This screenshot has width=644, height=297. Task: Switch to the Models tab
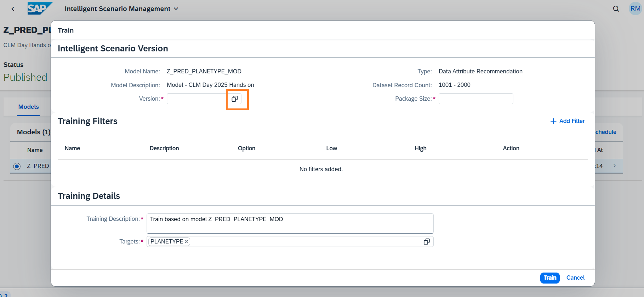pos(29,107)
